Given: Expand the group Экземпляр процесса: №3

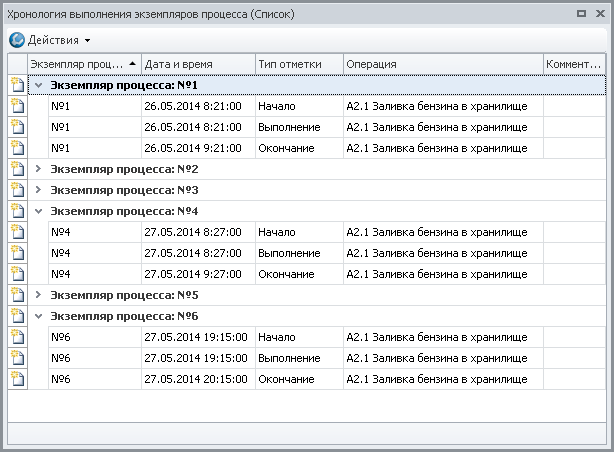Looking at the screenshot, I should pyautogui.click(x=39, y=190).
